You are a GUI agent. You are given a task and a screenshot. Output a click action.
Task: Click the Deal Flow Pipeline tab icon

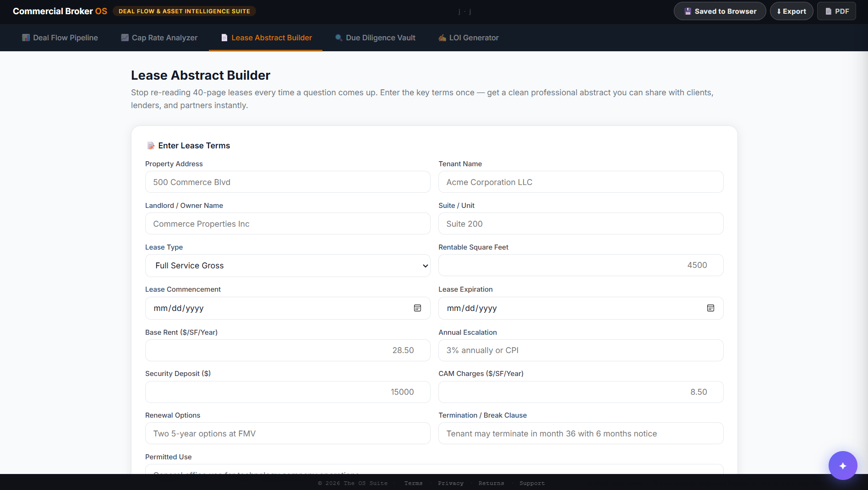(26, 38)
